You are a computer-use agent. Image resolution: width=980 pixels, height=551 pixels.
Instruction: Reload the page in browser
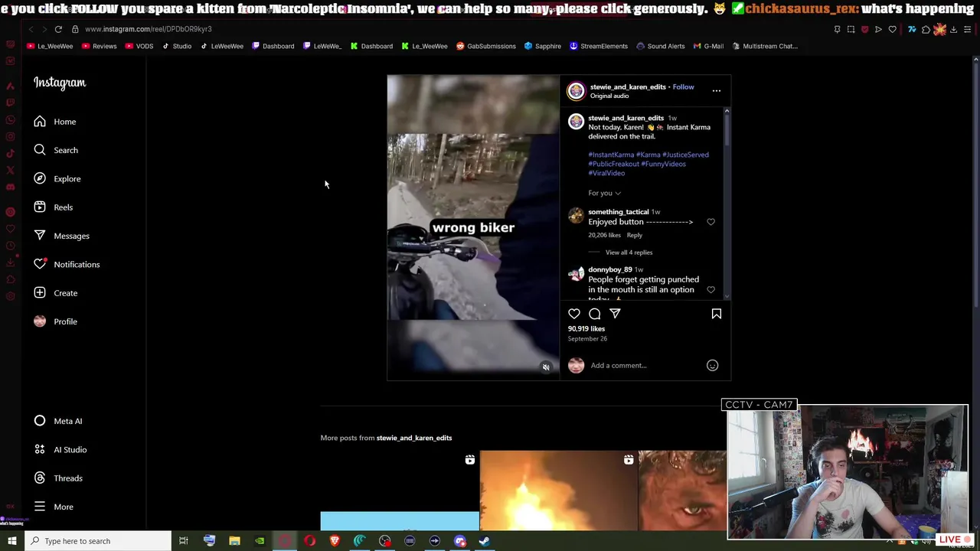click(x=58, y=29)
